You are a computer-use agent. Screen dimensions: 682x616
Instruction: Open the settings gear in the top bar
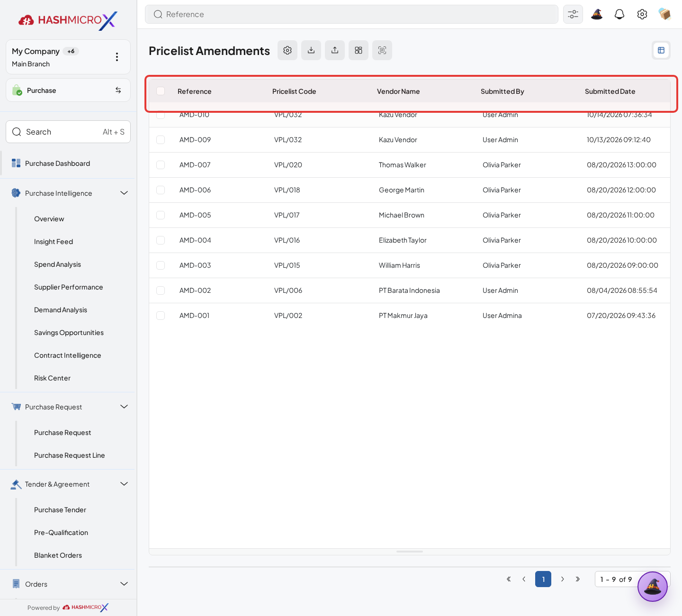[x=642, y=14]
